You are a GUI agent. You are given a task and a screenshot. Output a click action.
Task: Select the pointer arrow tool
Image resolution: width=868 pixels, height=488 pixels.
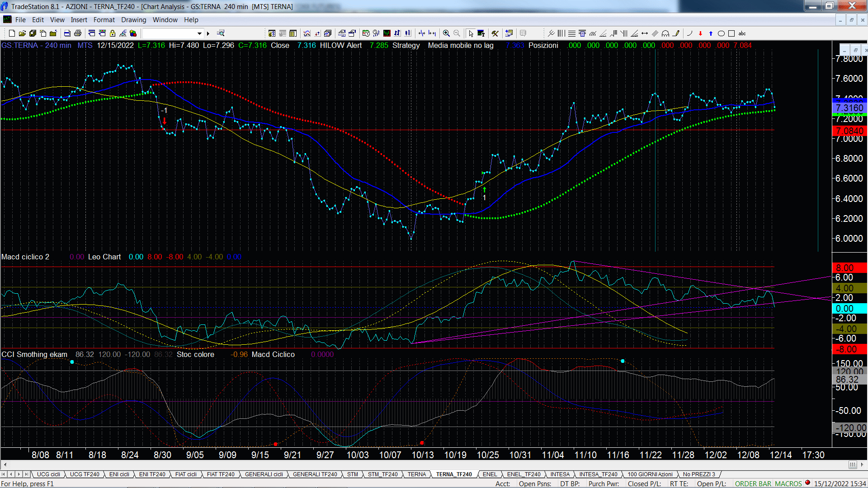pyautogui.click(x=471, y=33)
